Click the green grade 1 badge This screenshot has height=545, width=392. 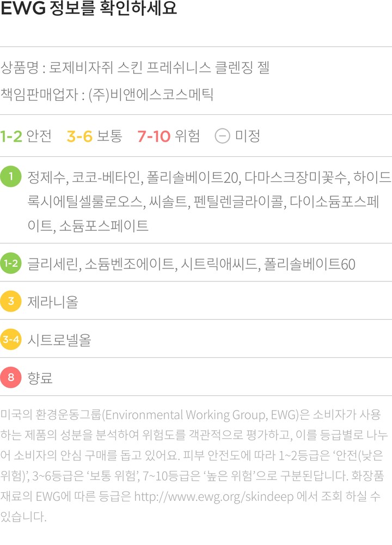click(11, 176)
